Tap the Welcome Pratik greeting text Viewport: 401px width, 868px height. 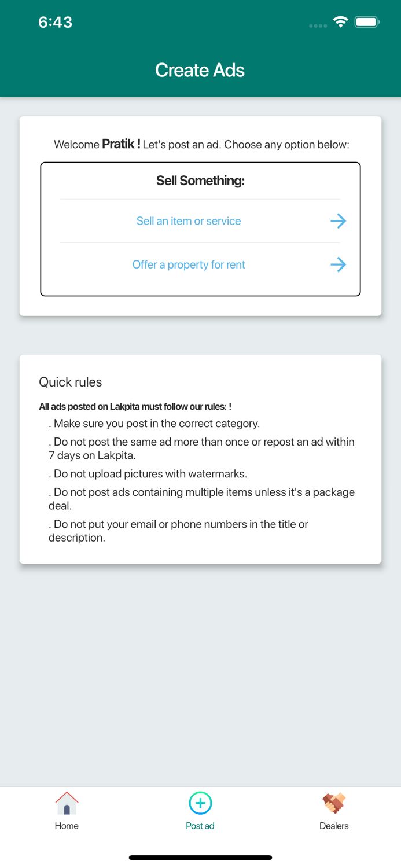pos(201,144)
